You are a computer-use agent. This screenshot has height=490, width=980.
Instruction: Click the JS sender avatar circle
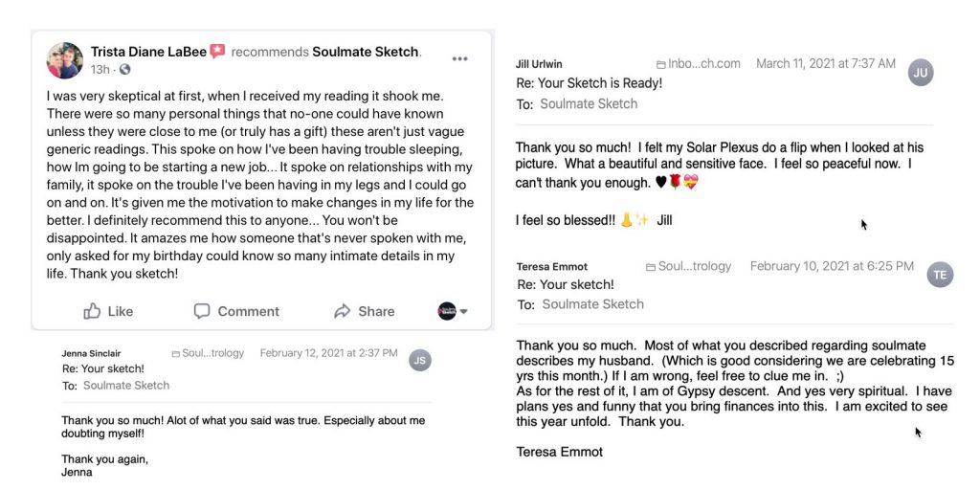tap(419, 360)
